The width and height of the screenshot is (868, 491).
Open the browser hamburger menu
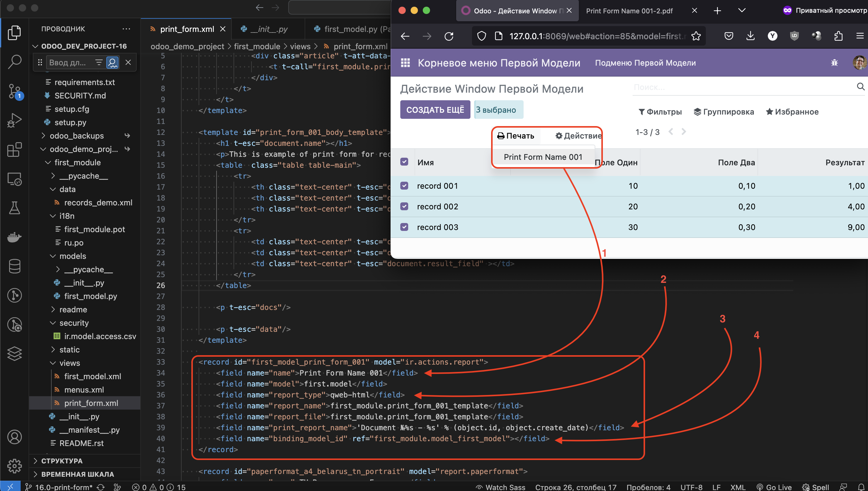tap(859, 36)
